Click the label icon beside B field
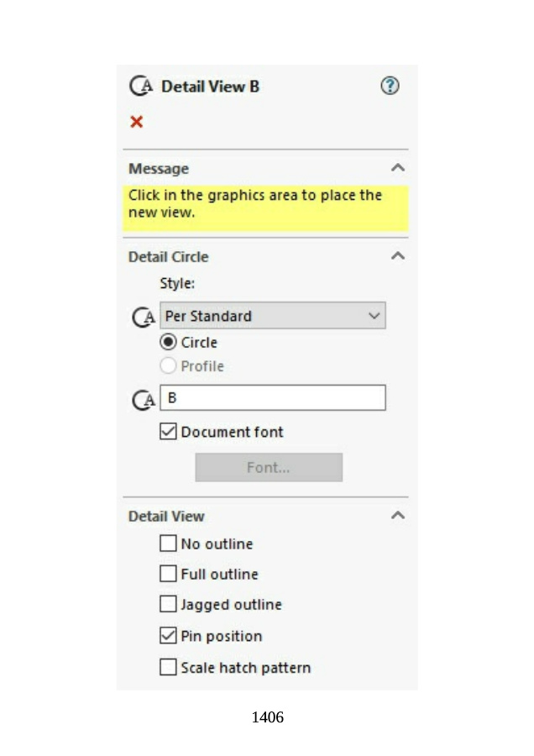Viewport: 534px width, 756px height. pyautogui.click(x=144, y=401)
